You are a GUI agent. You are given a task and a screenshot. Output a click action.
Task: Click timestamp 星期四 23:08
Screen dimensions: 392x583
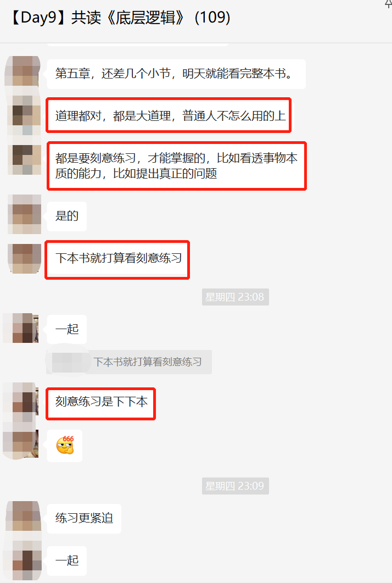pyautogui.click(x=235, y=297)
